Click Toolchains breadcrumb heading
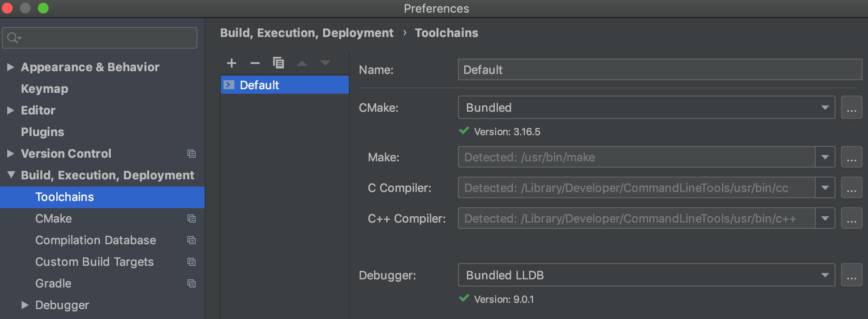This screenshot has width=868, height=319. [x=447, y=33]
